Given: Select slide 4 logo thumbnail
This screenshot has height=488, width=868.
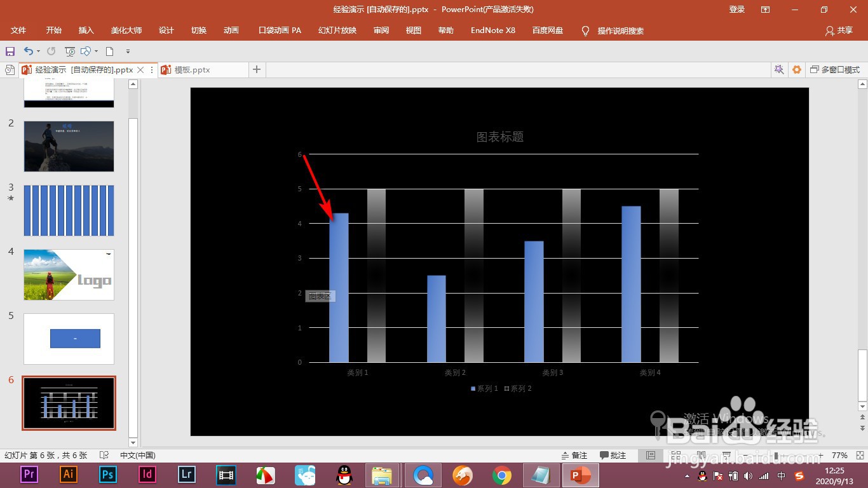Looking at the screenshot, I should (x=69, y=274).
